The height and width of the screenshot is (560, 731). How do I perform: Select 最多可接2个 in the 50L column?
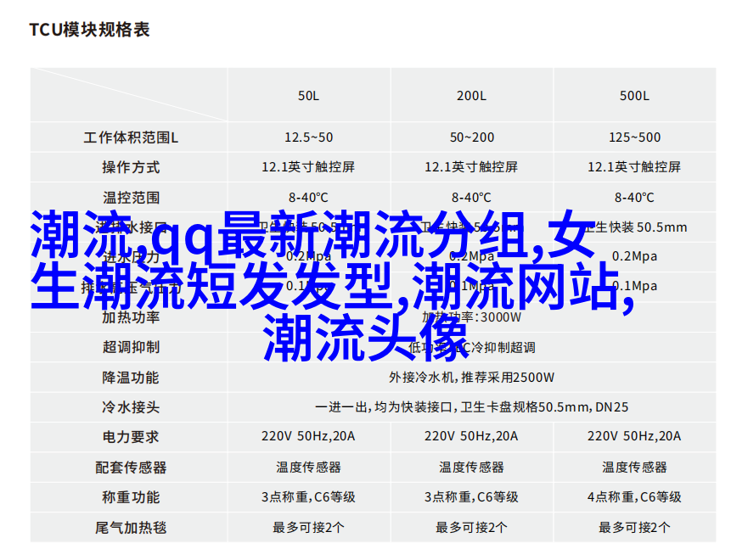(308, 528)
